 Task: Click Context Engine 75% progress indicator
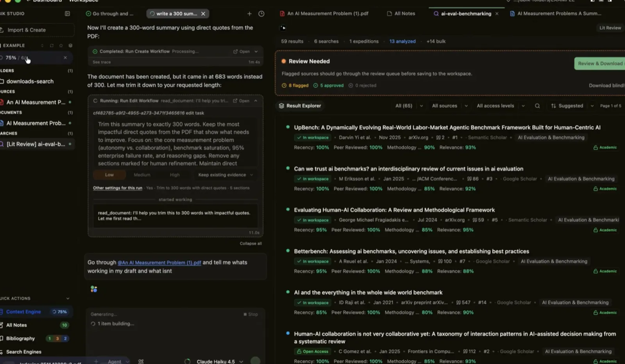point(59,312)
